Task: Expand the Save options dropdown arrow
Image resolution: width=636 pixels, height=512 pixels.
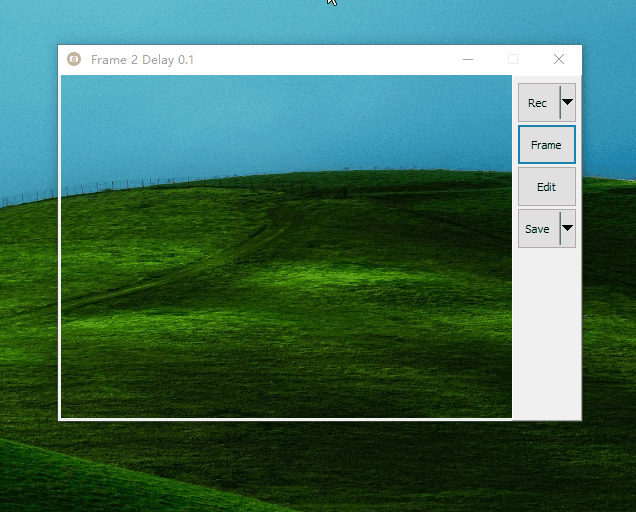Action: [x=568, y=229]
